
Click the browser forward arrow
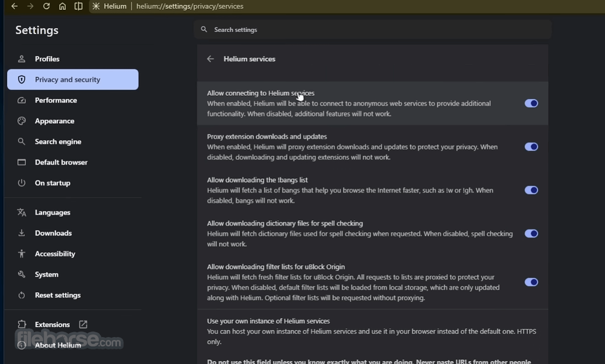[30, 6]
